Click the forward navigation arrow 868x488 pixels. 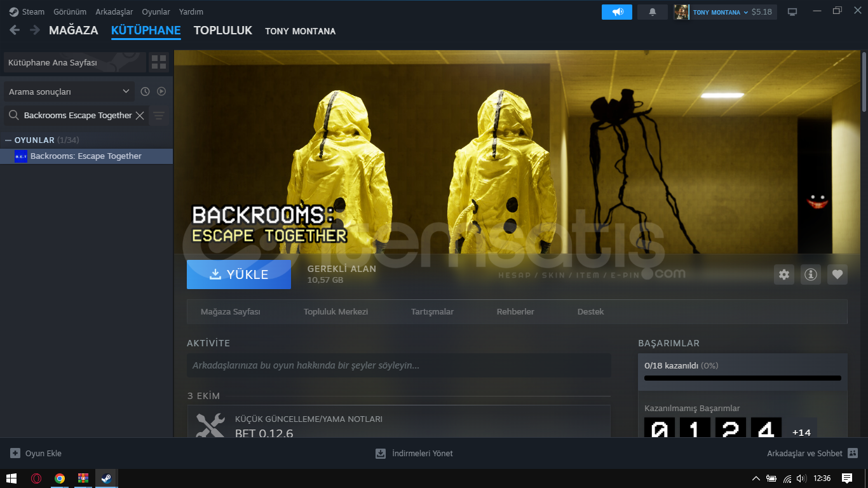35,30
